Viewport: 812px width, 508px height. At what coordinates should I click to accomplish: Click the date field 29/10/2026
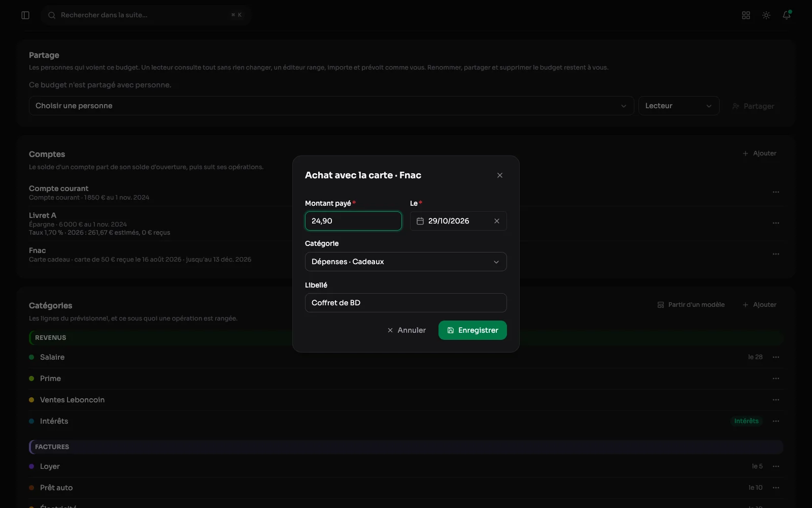click(x=458, y=221)
